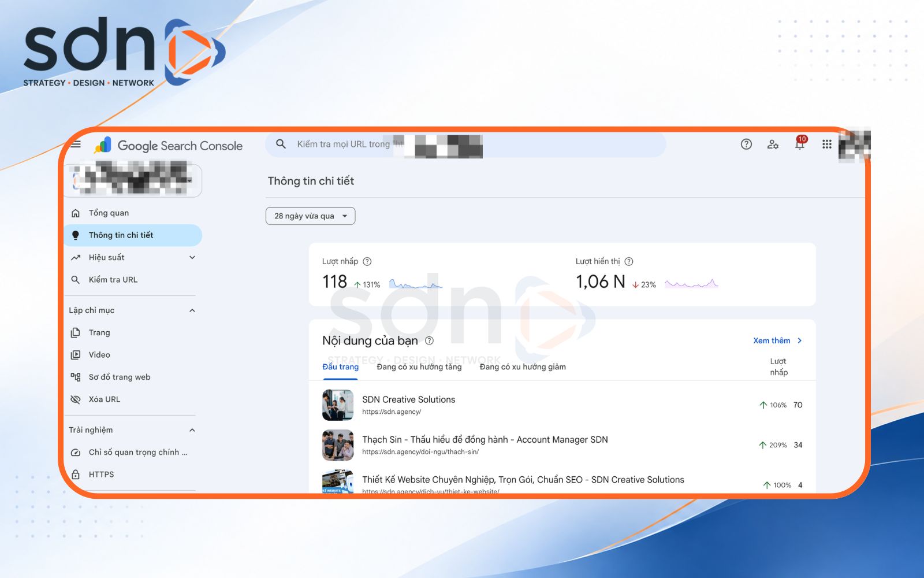Switch to the Đầu trang tab
Screen dimensions: 924x578
341,367
